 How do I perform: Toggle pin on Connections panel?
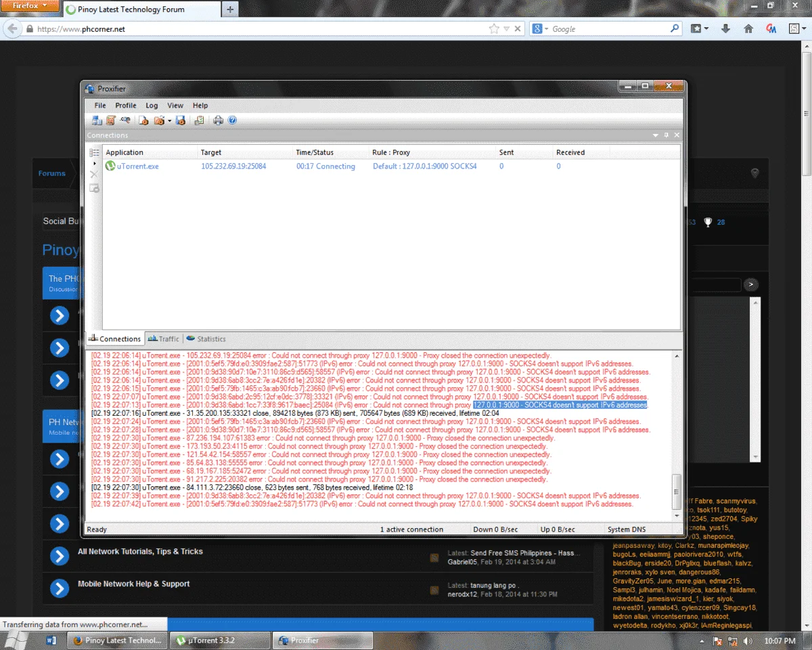click(666, 135)
